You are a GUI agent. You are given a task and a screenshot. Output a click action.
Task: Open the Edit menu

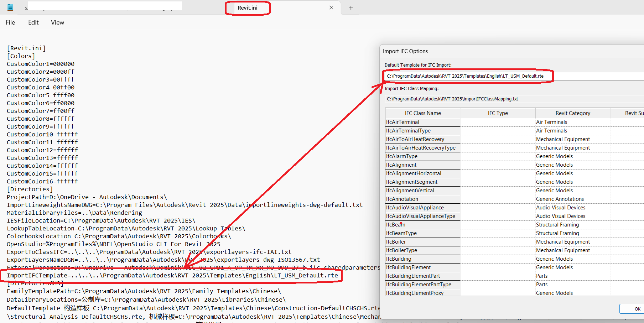(x=33, y=22)
